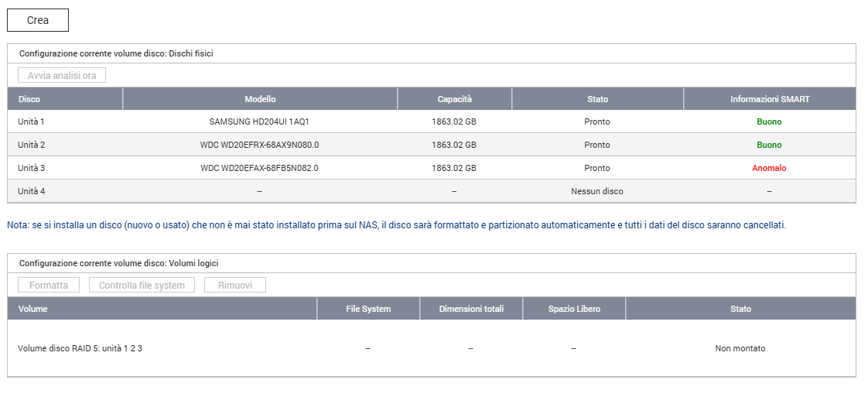868x397 pixels.
Task: Click the File System column header
Action: [367, 309]
